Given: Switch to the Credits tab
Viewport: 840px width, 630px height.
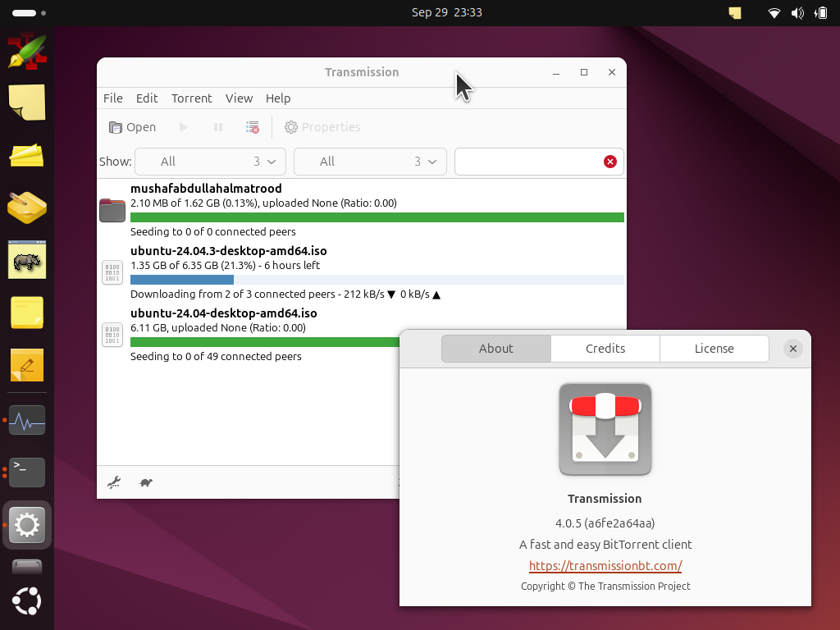Looking at the screenshot, I should pyautogui.click(x=605, y=349).
